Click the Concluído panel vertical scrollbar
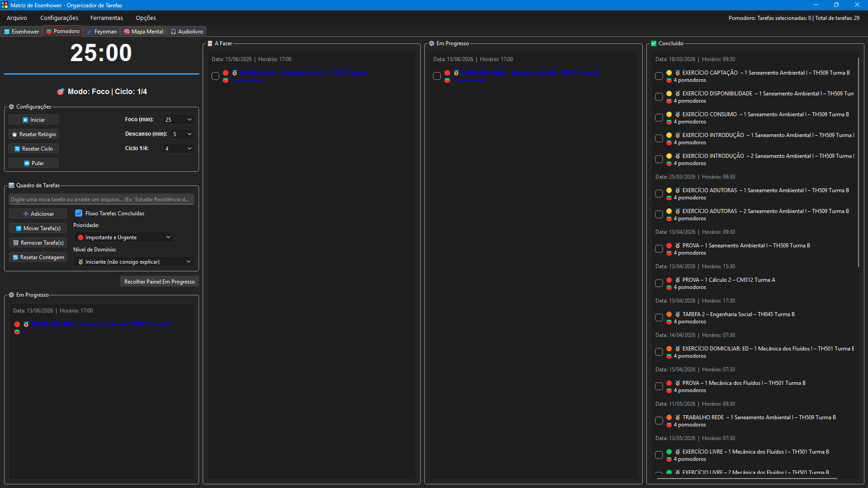Image resolution: width=868 pixels, height=488 pixels. [859, 162]
